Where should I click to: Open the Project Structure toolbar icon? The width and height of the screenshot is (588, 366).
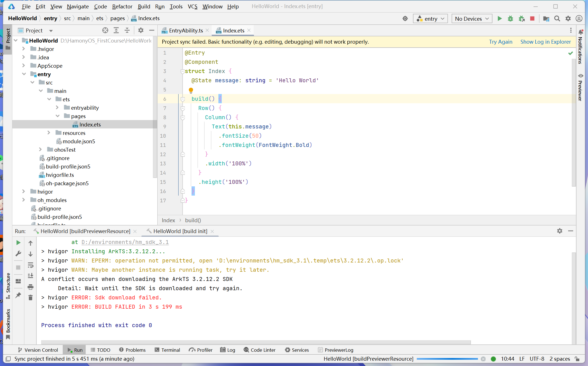click(546, 18)
